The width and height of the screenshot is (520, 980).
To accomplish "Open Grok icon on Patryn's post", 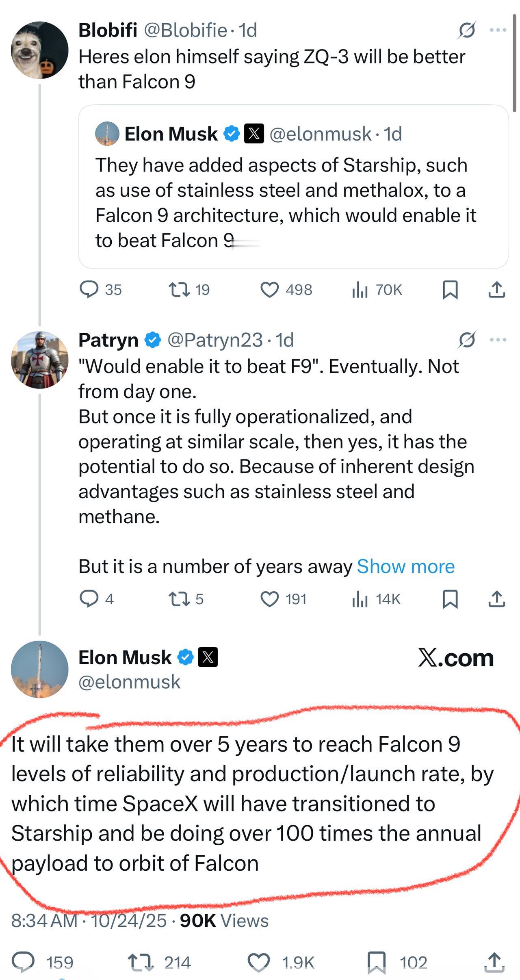I will pyautogui.click(x=467, y=340).
